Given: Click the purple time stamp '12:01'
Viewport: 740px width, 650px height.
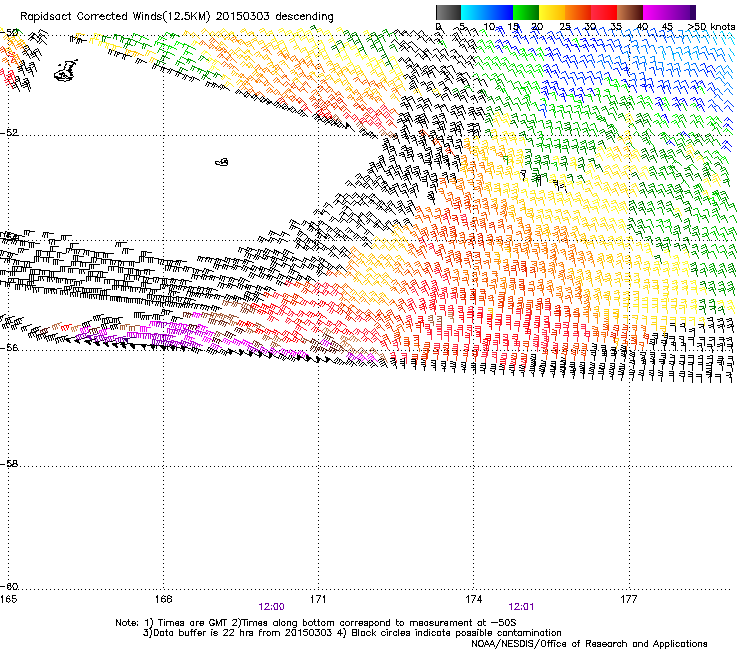Looking at the screenshot, I should click(x=521, y=607).
